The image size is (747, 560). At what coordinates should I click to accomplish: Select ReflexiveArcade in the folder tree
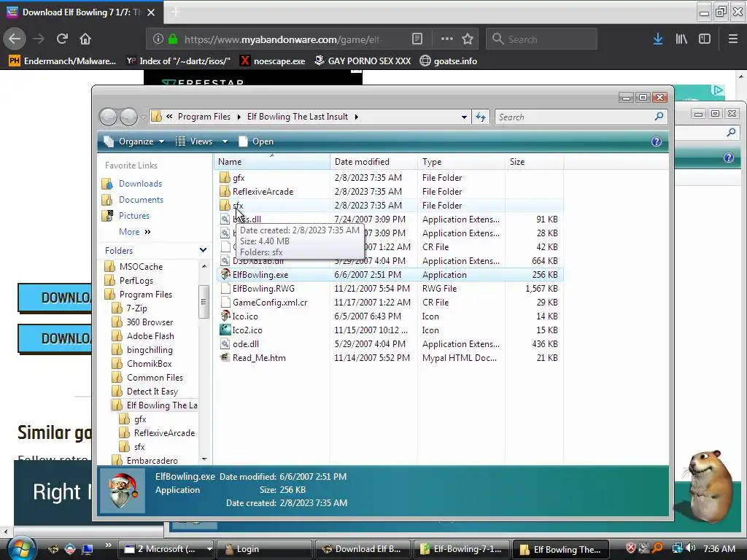pos(164,433)
